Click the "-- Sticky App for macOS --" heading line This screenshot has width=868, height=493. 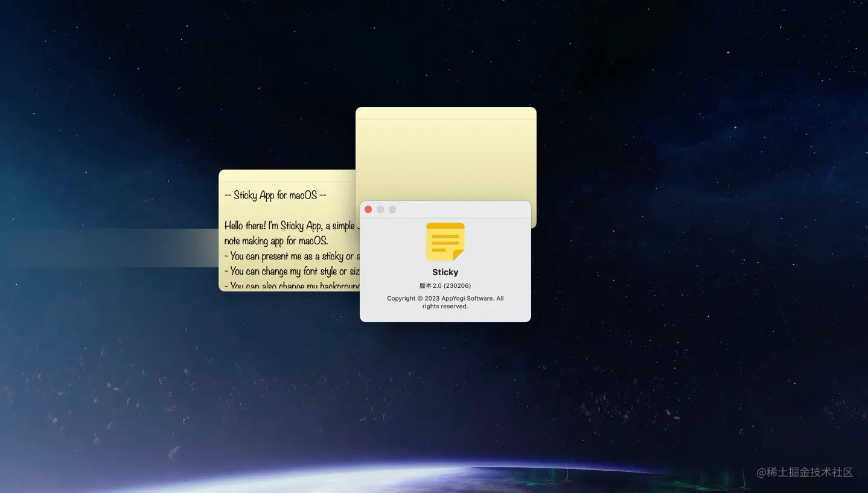point(275,195)
